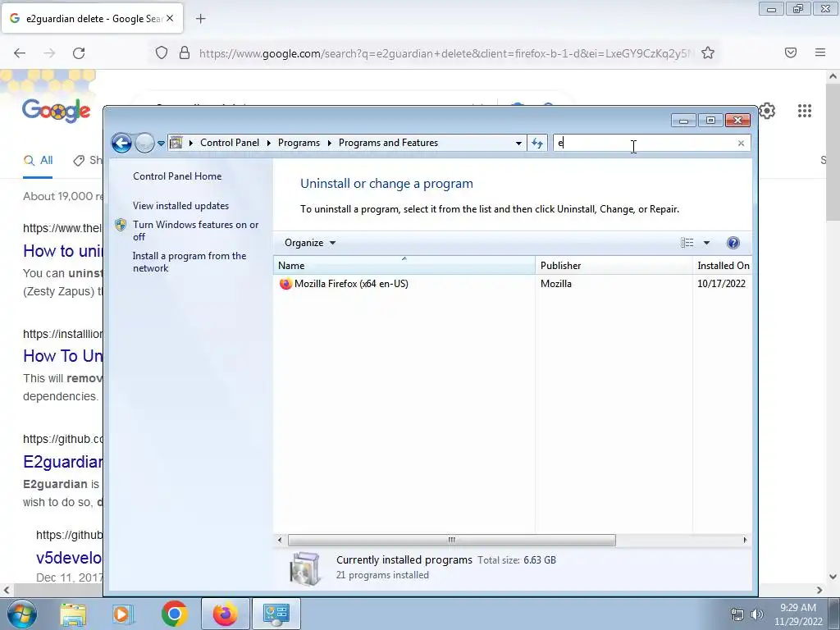
Task: Click the padlock site info icon
Action: (x=185, y=53)
